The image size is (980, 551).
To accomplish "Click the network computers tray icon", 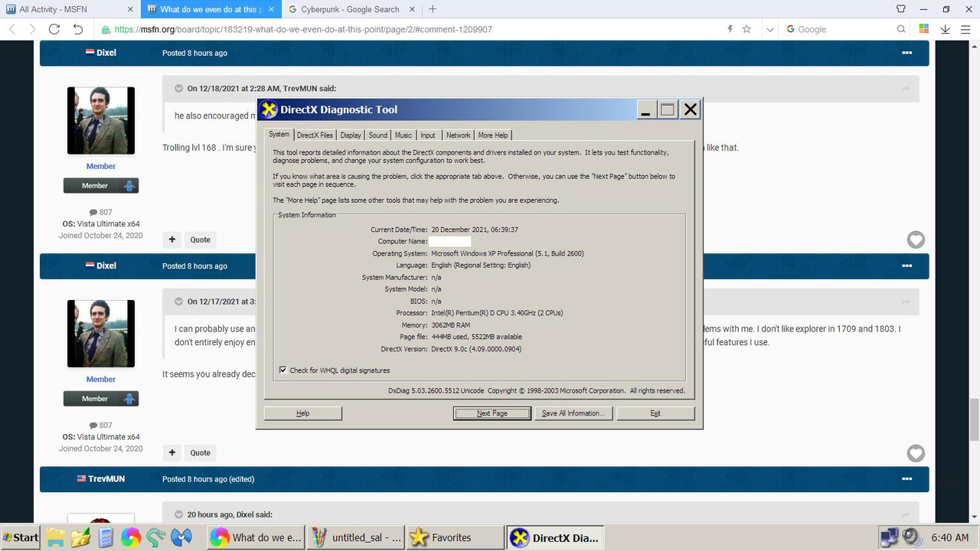I will tap(890, 537).
